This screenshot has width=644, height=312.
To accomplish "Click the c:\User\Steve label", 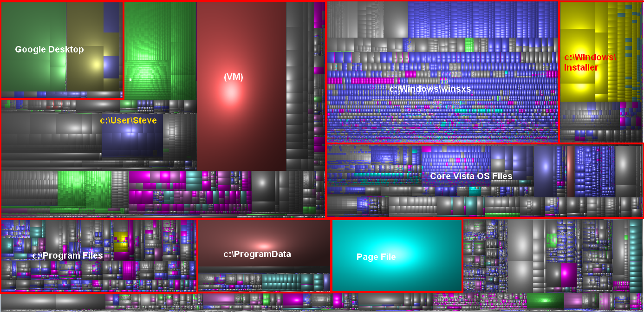I will tap(128, 120).
